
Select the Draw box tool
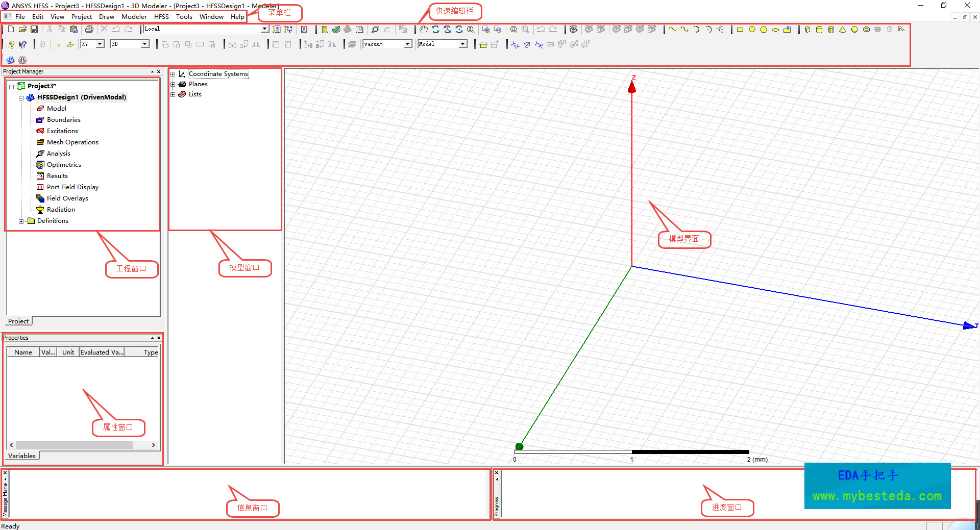tap(807, 30)
